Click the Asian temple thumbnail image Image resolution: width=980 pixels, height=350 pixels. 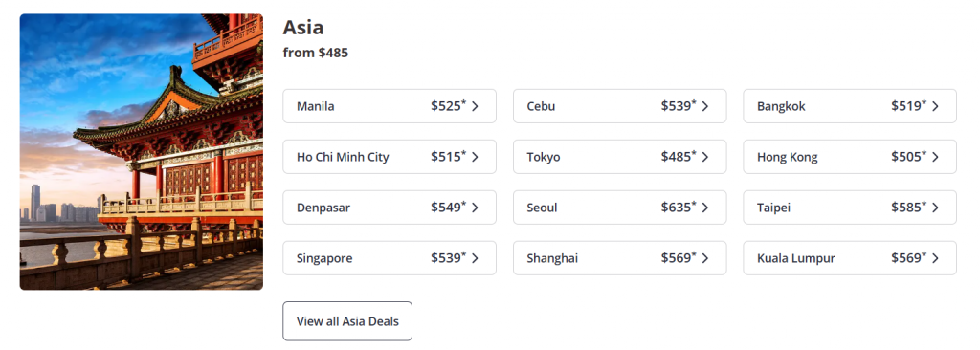(142, 152)
